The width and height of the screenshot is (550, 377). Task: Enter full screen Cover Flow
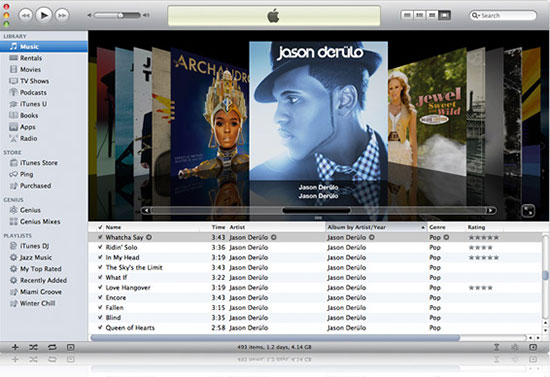point(528,211)
